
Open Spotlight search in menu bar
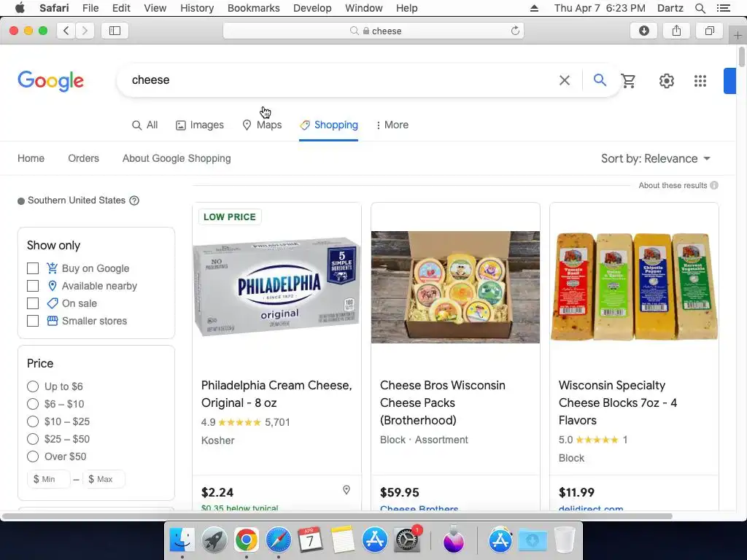tap(700, 8)
